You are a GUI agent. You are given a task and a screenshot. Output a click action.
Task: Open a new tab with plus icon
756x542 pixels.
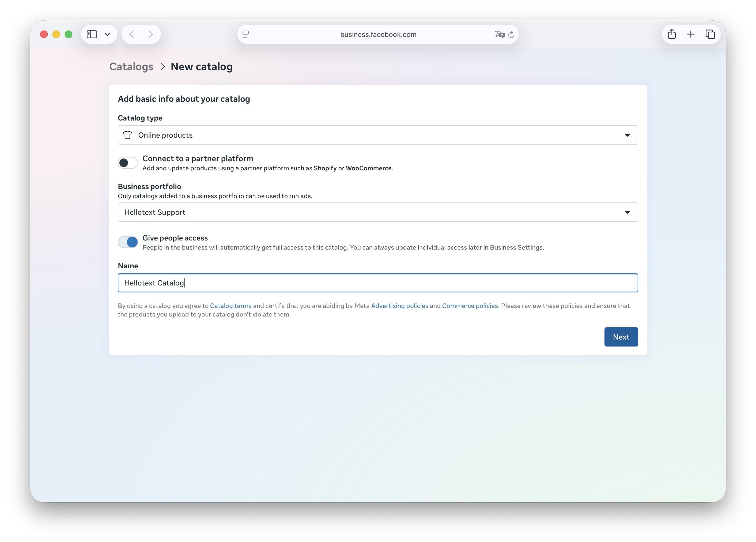[691, 34]
